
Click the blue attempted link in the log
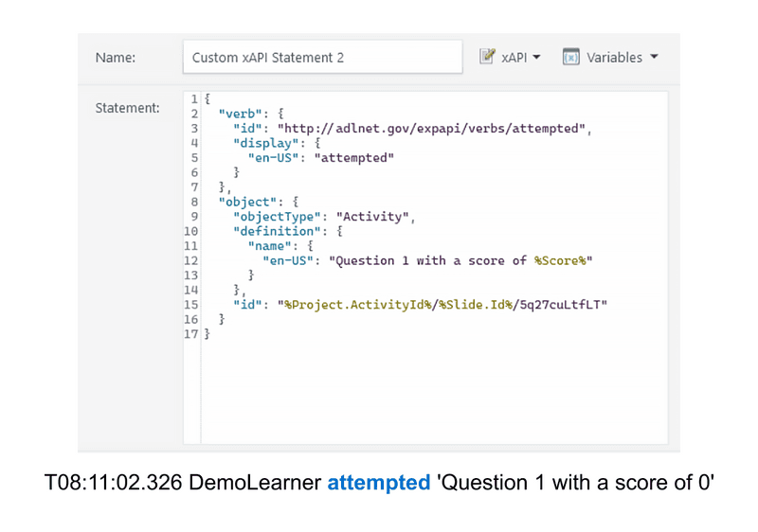coord(378,483)
